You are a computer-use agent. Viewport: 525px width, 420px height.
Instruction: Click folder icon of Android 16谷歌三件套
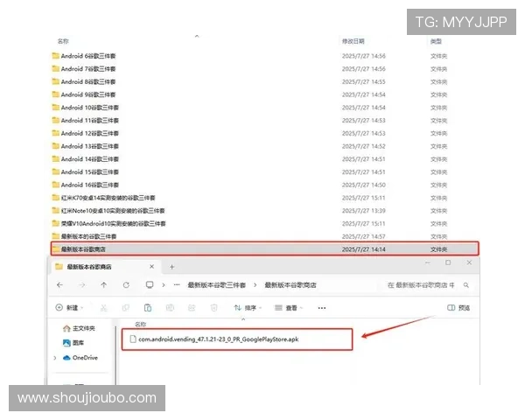(56, 185)
